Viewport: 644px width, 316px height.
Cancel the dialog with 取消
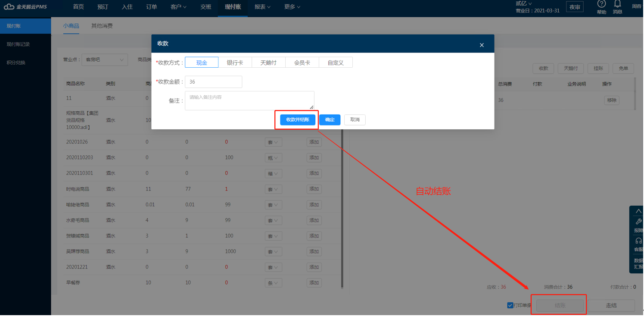click(x=355, y=120)
